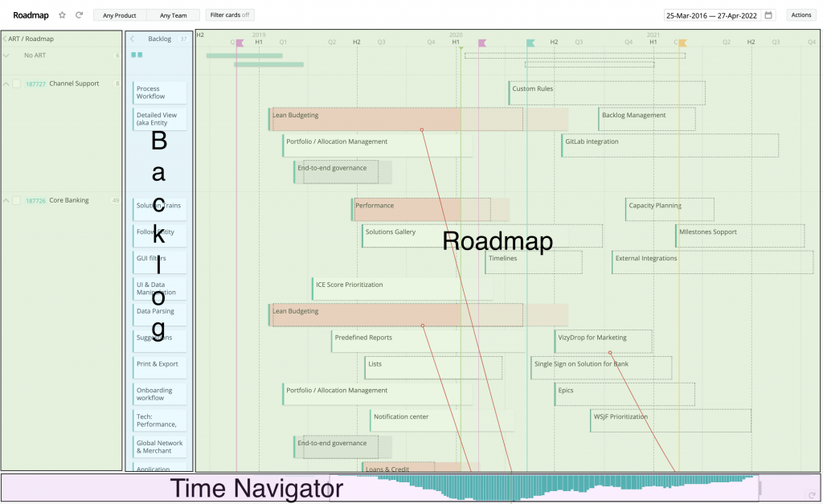Click the time navigator histogram selection
The width and height of the screenshot is (823, 504).
point(544,488)
